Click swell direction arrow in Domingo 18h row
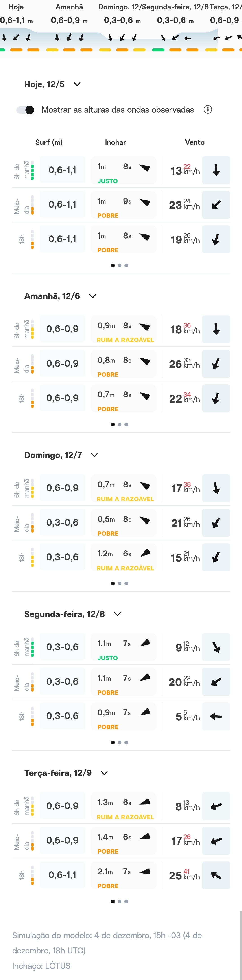242x980 pixels. (x=145, y=553)
